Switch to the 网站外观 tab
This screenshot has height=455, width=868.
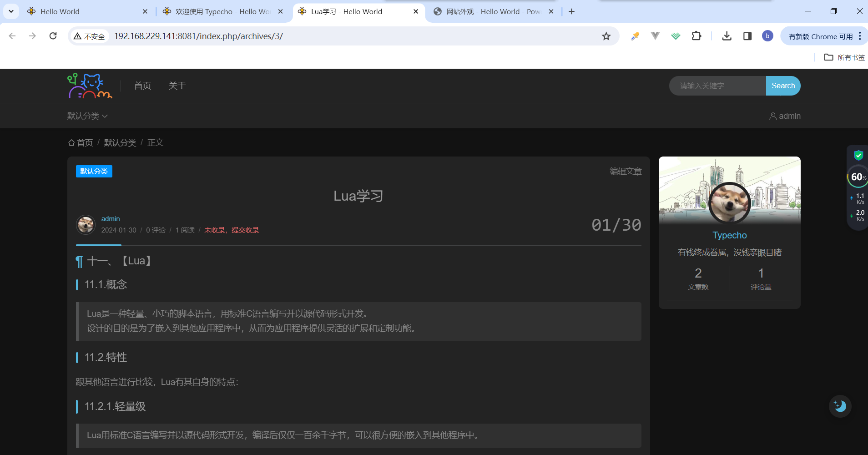(494, 11)
